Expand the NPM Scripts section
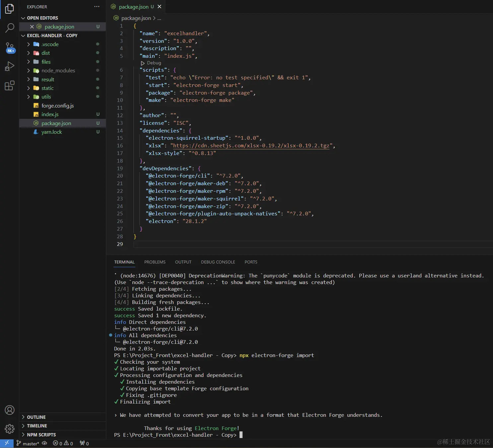The height and width of the screenshot is (448, 493). (63, 435)
